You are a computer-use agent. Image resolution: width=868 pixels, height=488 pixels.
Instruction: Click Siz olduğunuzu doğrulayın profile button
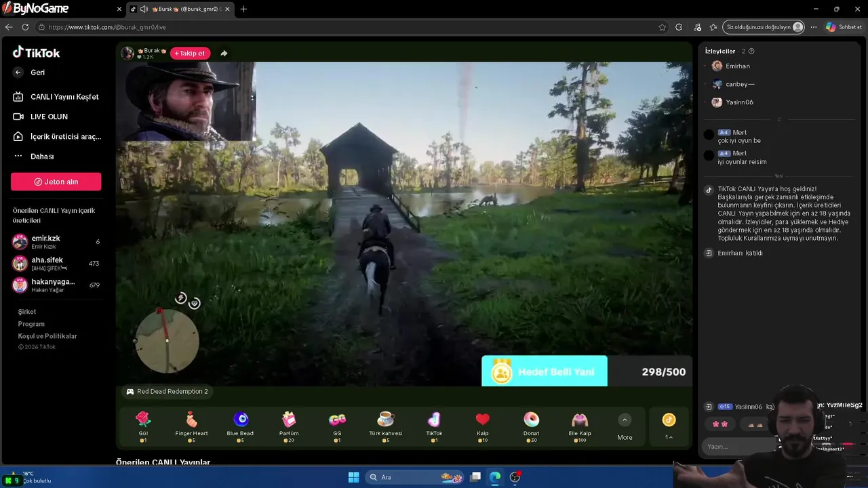tap(764, 27)
